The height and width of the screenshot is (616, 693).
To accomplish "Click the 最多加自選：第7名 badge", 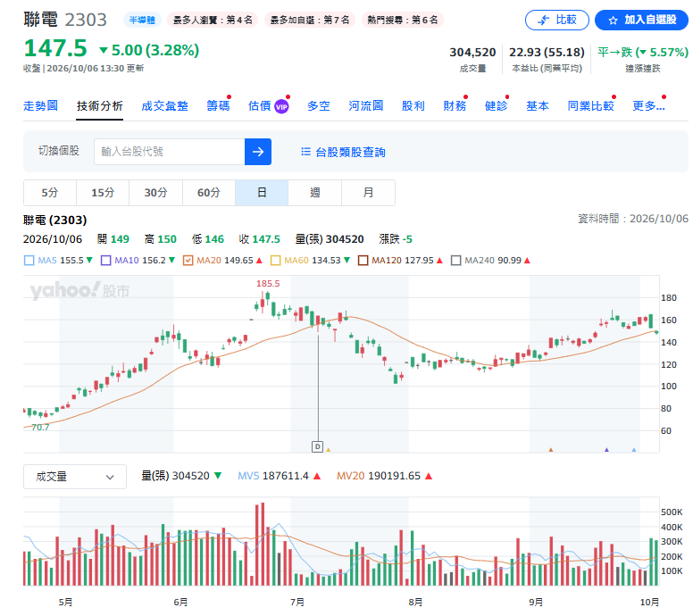I will point(310,20).
